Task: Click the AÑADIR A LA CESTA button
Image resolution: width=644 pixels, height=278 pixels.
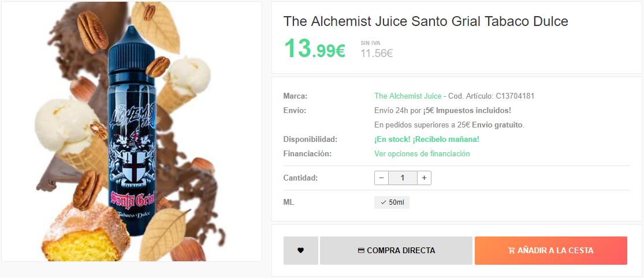Action: (551, 250)
